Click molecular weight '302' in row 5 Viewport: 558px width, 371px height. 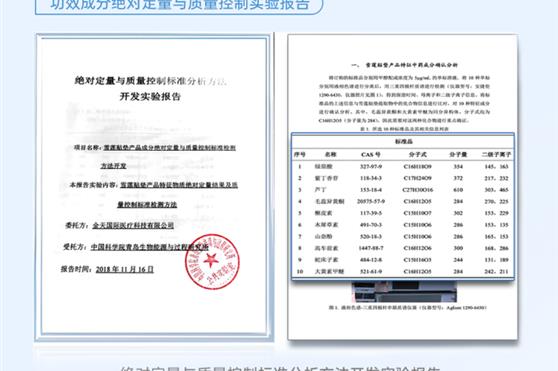click(458, 213)
